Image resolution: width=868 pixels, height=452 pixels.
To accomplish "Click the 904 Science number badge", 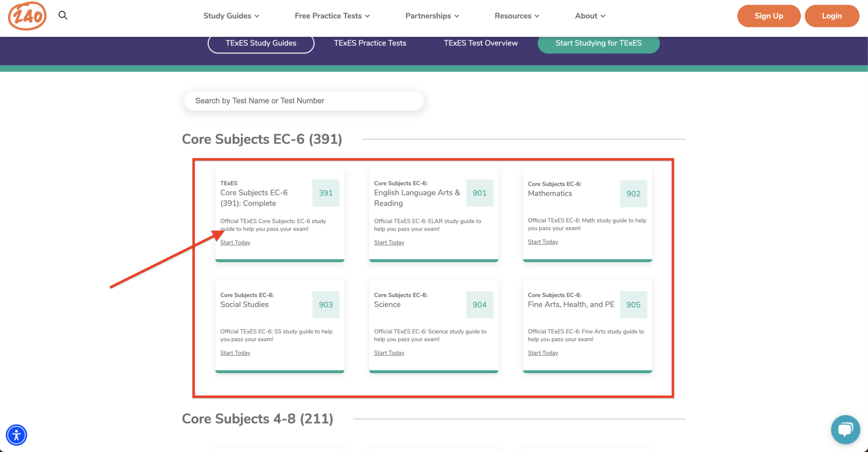I will (x=479, y=305).
